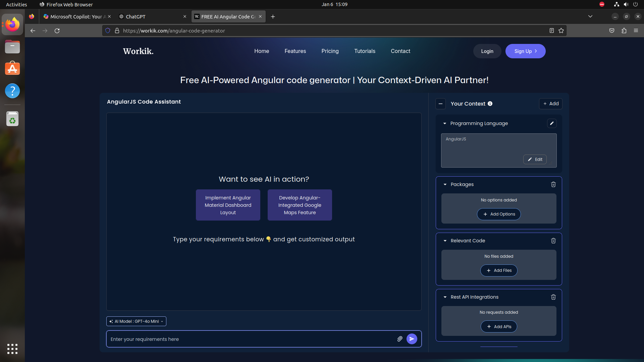
Task: Collapse the Packages section
Action: tap(445, 184)
